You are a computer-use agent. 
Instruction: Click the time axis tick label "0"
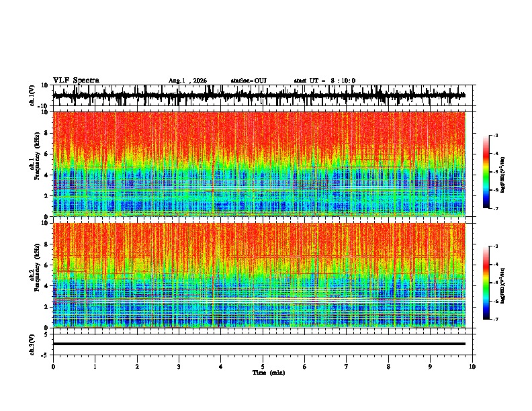click(x=53, y=367)
